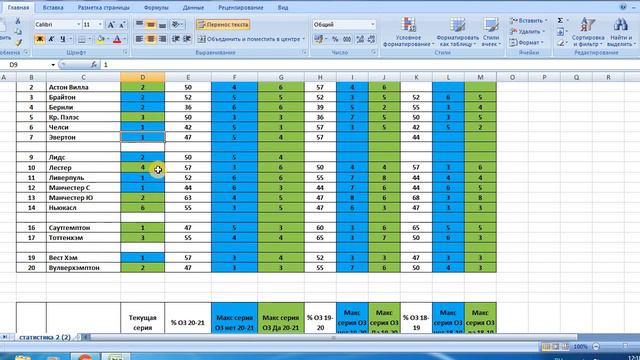Align cell text left
The width and height of the screenshot is (640, 360).
pos(139,39)
